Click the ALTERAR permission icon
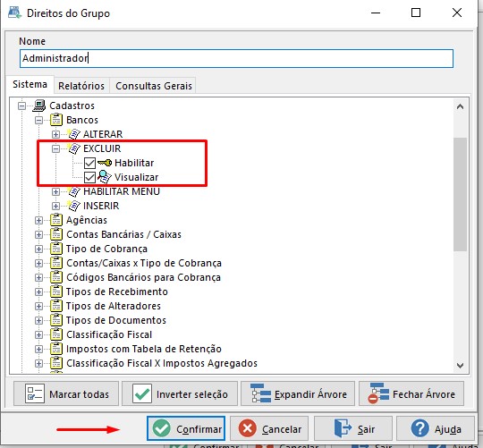This screenshot has height=448, width=483. [74, 134]
